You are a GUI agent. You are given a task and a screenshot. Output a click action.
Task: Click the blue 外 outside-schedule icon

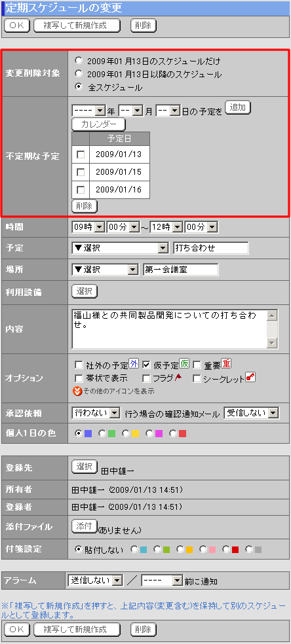134,363
